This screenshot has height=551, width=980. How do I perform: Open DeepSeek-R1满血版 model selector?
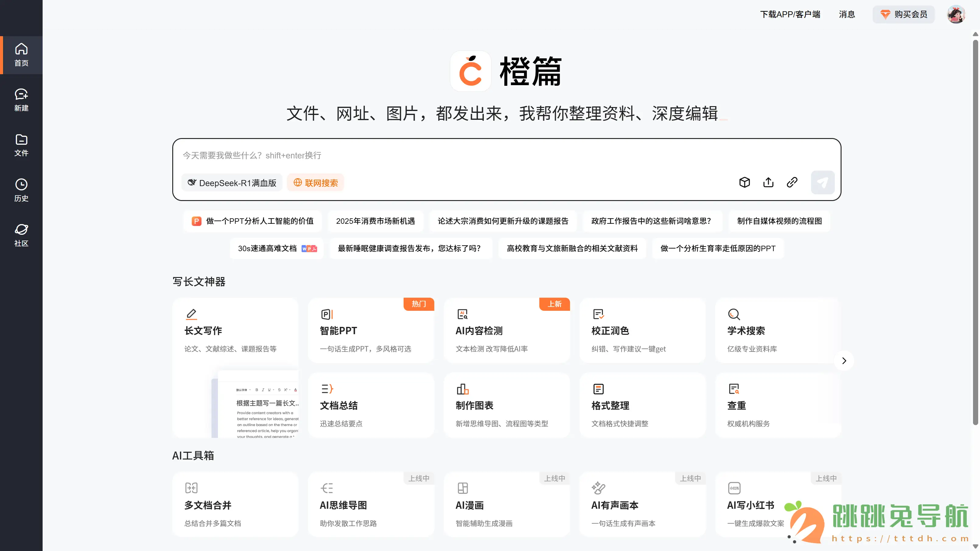click(x=232, y=183)
